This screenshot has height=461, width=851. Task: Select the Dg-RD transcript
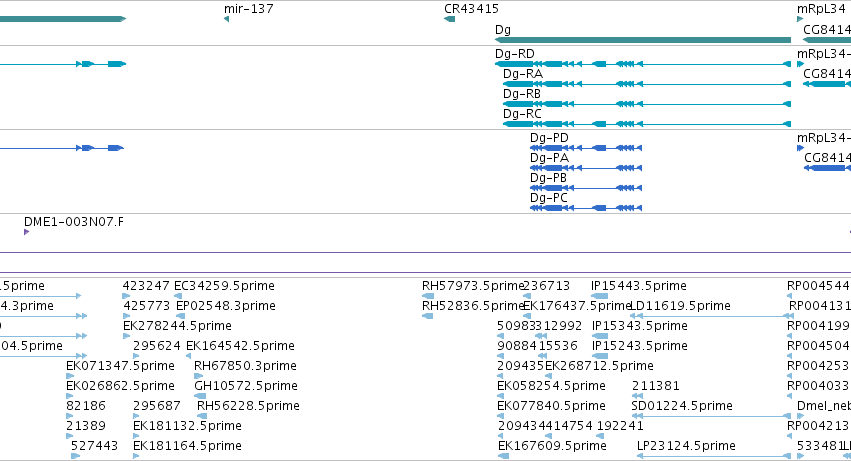click(x=643, y=64)
